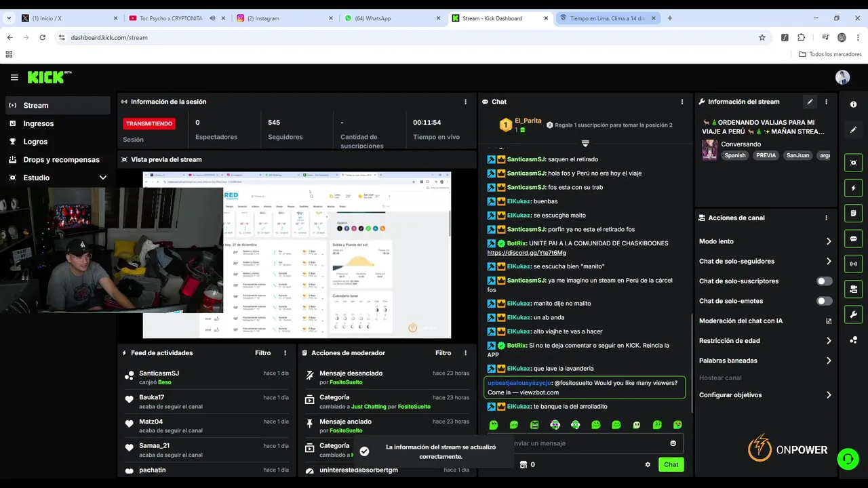Click the SanJuan stream tag
Screen dimensions: 868x488
[x=798, y=155]
